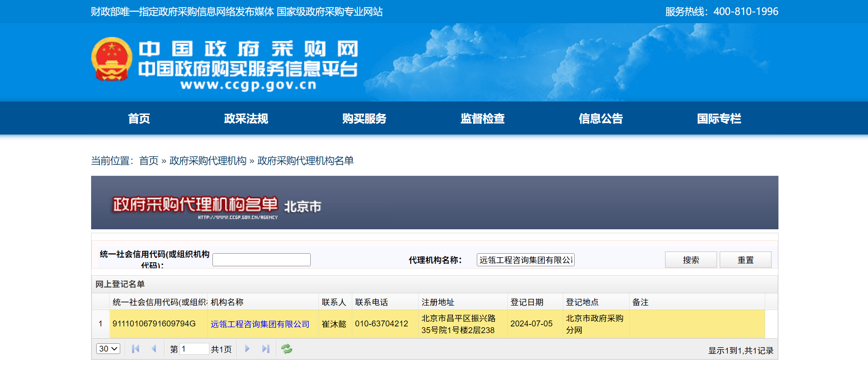
Task: Click the 北京市 label in the banner
Action: [302, 206]
